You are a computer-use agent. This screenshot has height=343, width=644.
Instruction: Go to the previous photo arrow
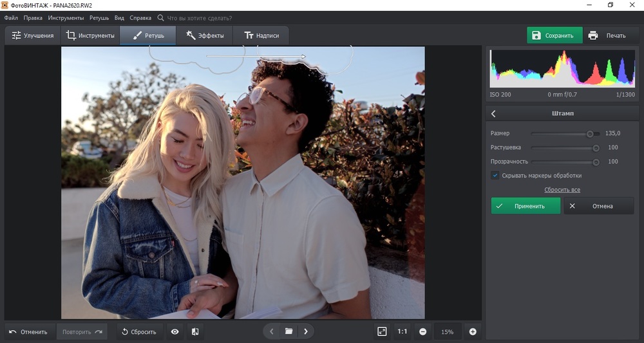[271, 331]
